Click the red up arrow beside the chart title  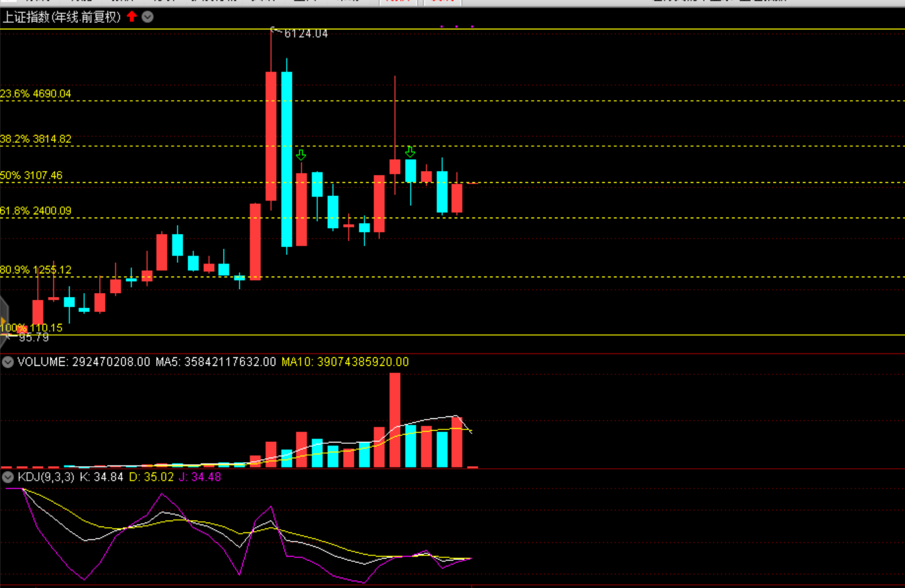[132, 16]
